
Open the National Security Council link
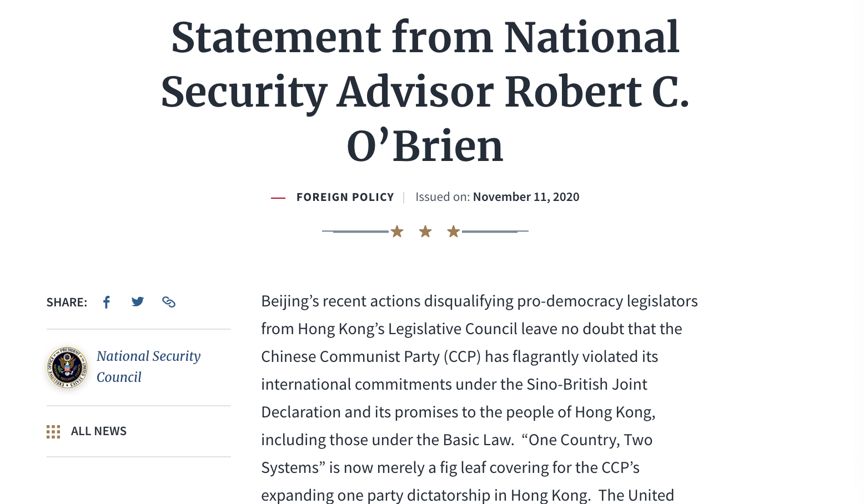click(x=148, y=366)
